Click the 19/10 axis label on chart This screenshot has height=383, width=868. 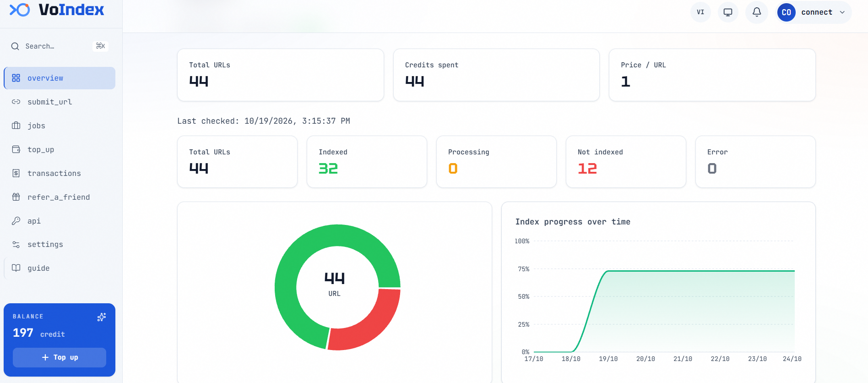[x=608, y=359]
